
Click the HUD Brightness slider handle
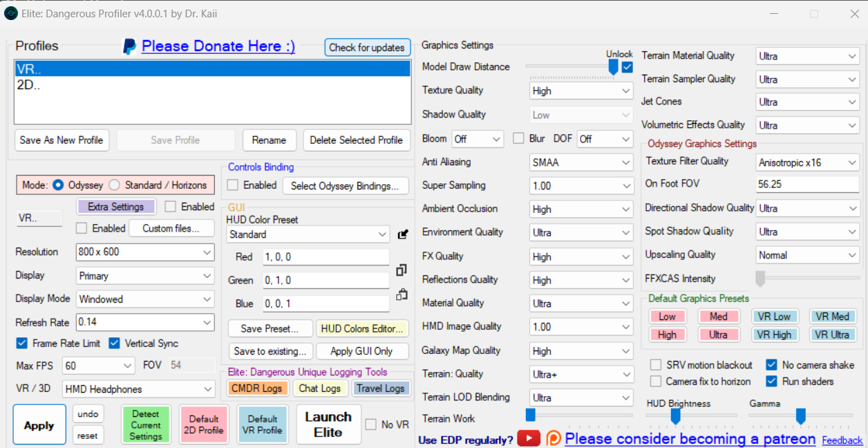(x=676, y=416)
